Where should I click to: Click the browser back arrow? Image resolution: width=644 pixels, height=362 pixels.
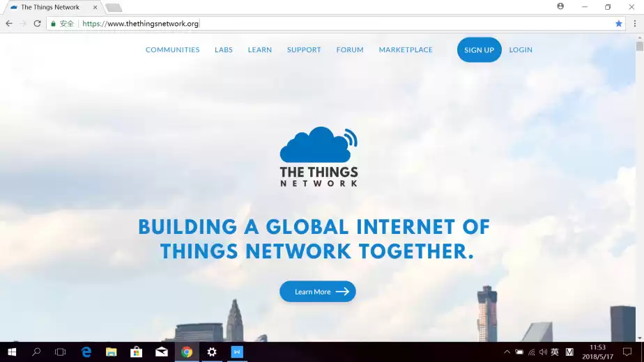click(x=9, y=24)
